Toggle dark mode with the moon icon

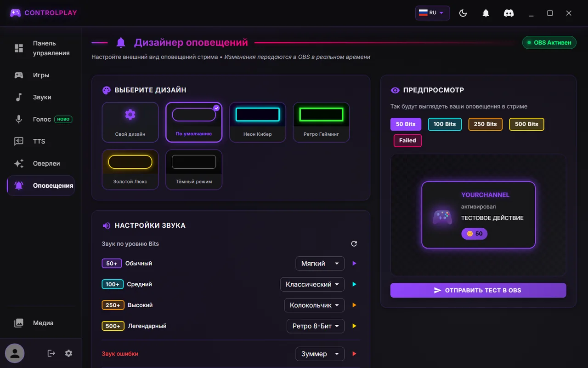[463, 13]
